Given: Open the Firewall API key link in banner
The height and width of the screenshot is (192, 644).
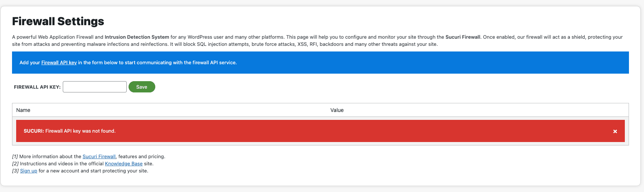Looking at the screenshot, I should point(59,63).
